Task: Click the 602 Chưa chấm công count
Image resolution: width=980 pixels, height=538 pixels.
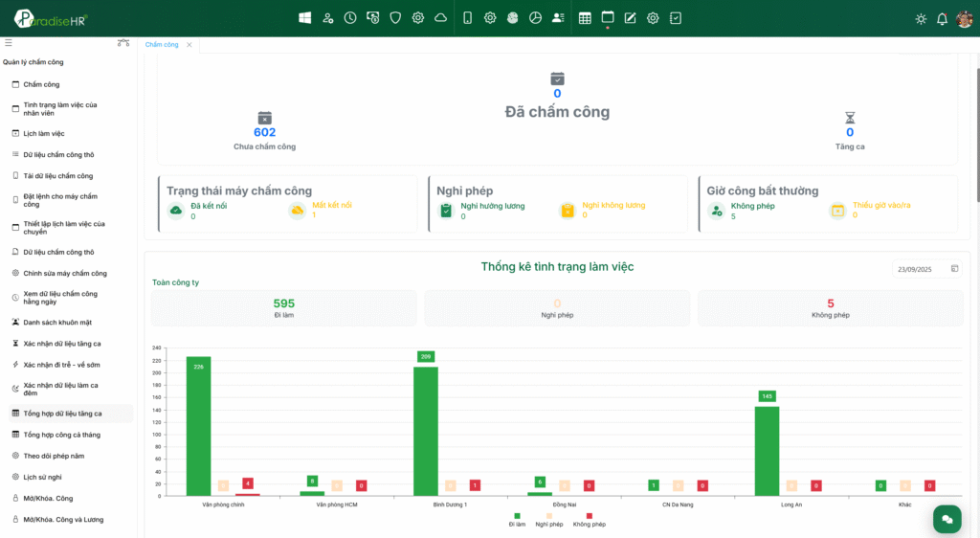Action: click(264, 132)
